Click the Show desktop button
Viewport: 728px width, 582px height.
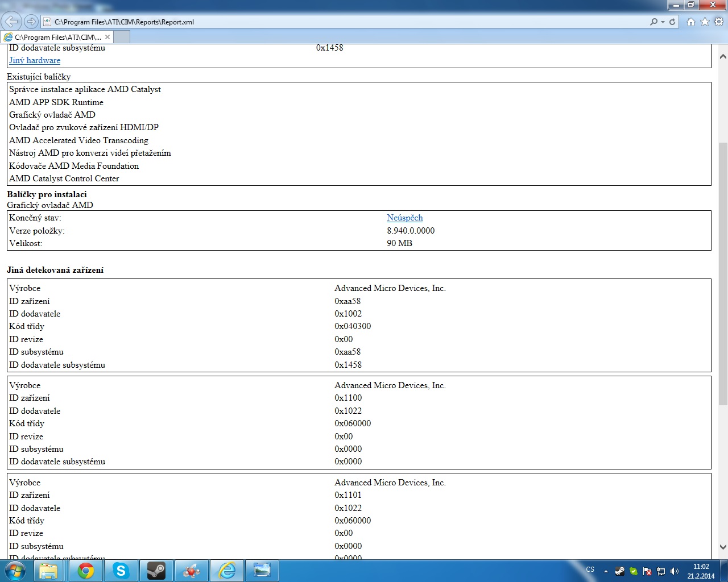pyautogui.click(x=723, y=570)
